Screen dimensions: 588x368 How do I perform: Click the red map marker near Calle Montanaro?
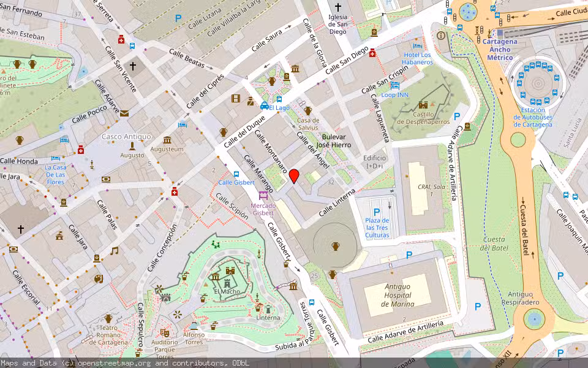click(x=294, y=176)
